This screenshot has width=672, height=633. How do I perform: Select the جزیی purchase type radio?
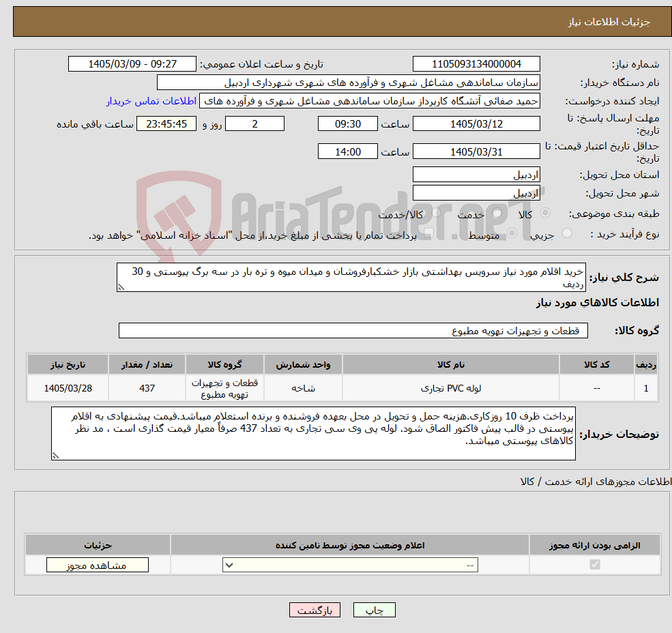pyautogui.click(x=566, y=233)
